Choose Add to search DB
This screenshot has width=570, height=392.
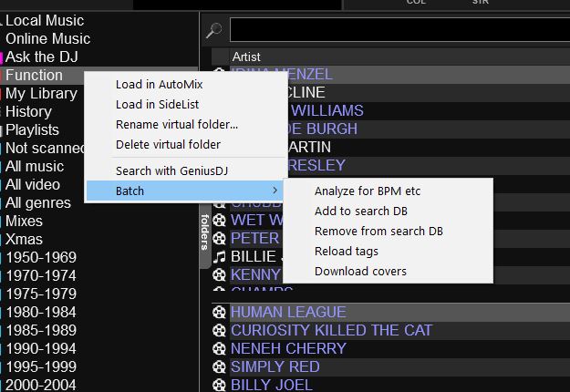361,211
